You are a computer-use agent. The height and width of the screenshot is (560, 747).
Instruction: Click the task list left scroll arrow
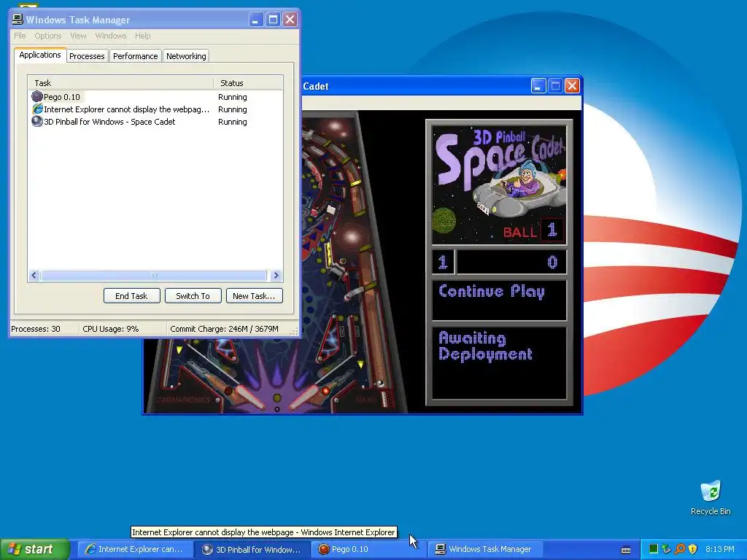pos(34,275)
